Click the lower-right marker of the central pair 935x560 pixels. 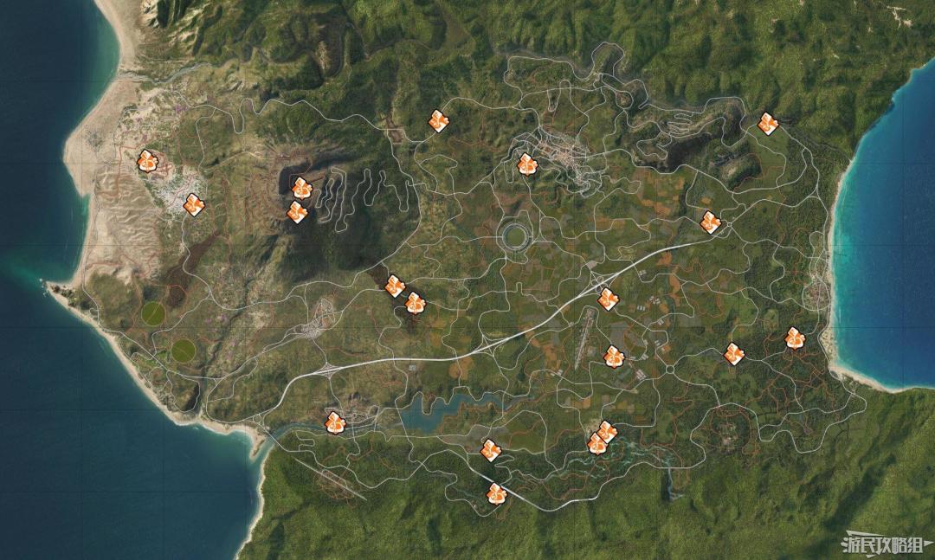[x=415, y=303]
